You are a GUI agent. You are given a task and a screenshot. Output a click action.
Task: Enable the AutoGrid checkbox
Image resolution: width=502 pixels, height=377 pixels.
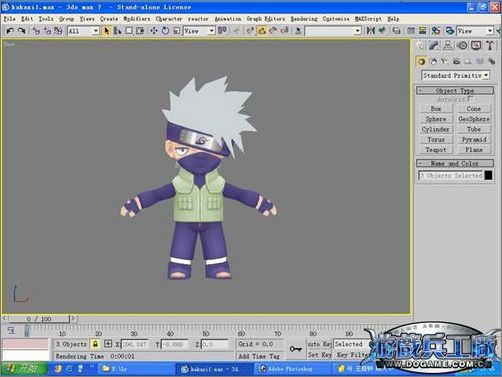tap(470, 99)
